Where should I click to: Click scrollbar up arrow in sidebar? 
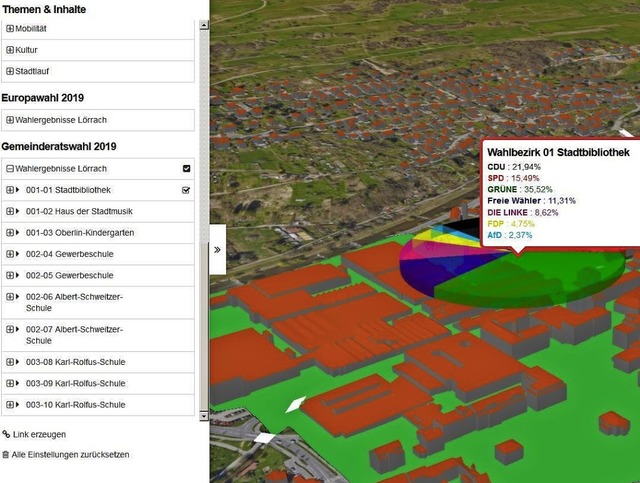(204, 25)
